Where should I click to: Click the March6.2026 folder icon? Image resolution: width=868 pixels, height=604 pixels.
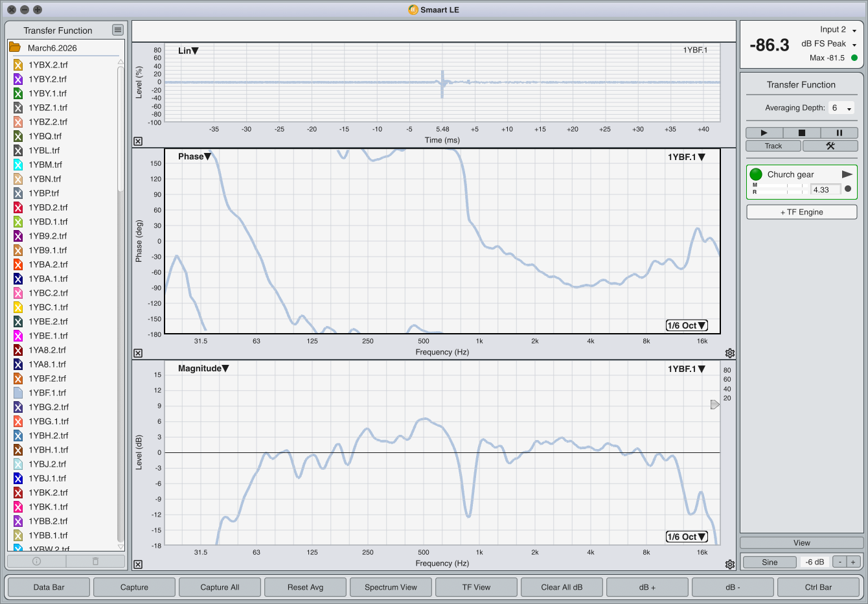click(15, 47)
